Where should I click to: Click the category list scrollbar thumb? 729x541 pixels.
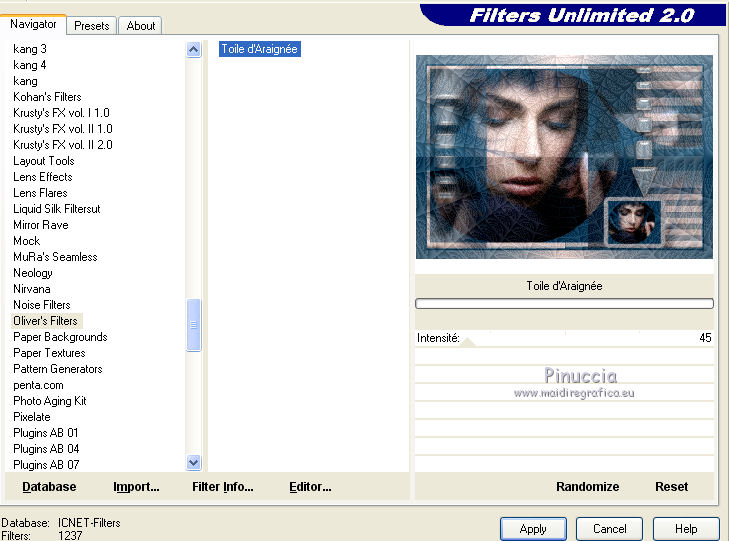click(x=193, y=325)
